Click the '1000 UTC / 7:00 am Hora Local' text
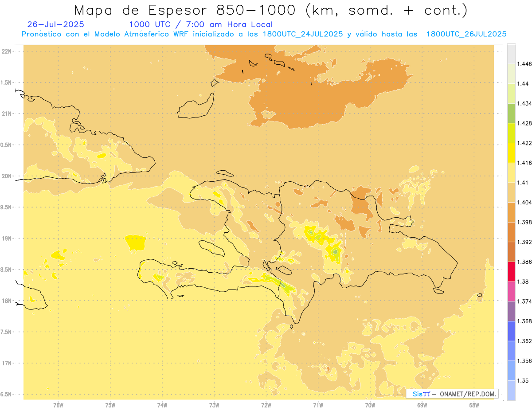532x411 pixels. pyautogui.click(x=201, y=25)
